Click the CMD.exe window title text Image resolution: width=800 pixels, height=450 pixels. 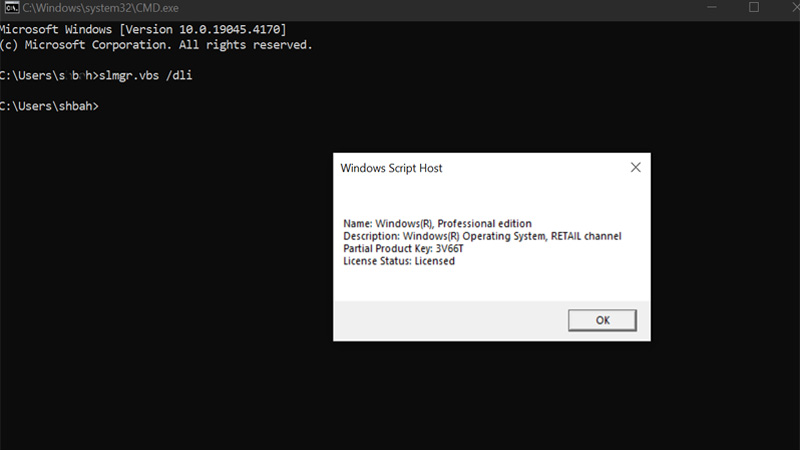[x=101, y=8]
